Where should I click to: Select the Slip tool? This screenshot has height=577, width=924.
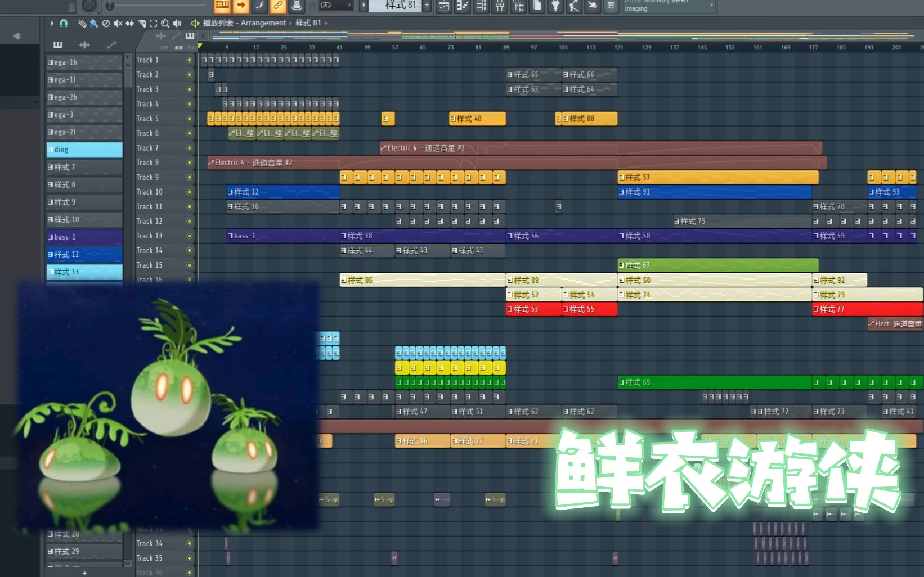(x=129, y=23)
